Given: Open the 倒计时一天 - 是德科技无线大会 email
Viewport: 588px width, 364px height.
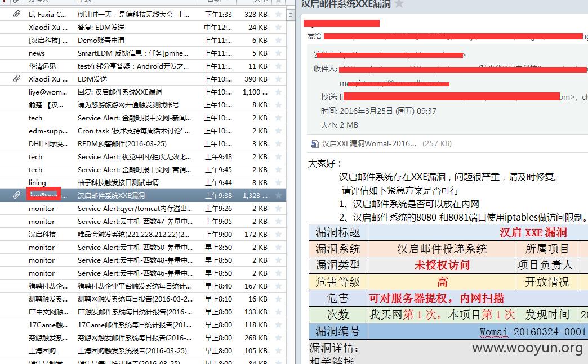Looking at the screenshot, I should point(143,14).
